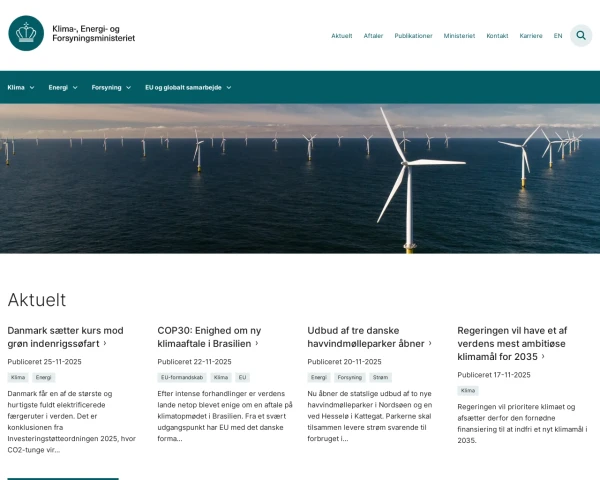Click the ministry crown logo
The height and width of the screenshot is (480, 600).
26,34
